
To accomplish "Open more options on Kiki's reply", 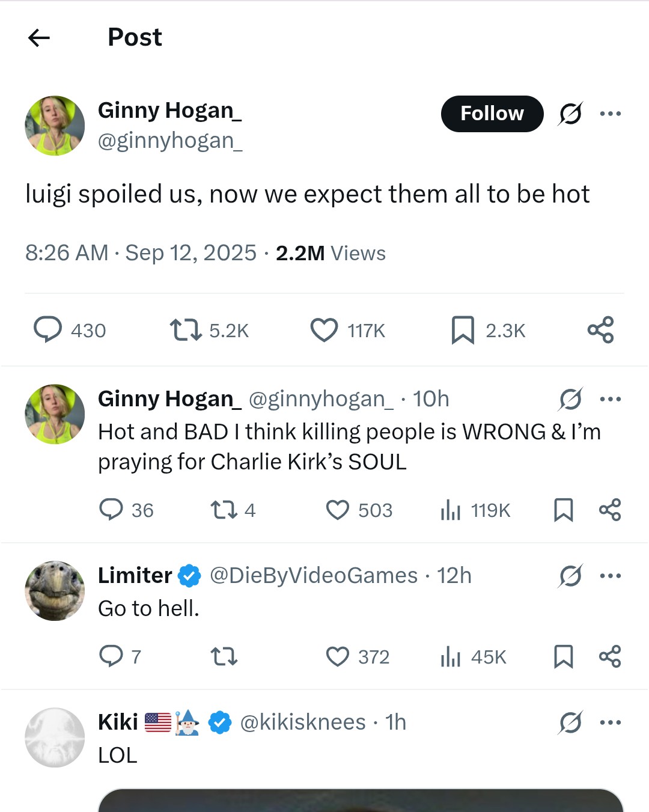I will pyautogui.click(x=611, y=722).
